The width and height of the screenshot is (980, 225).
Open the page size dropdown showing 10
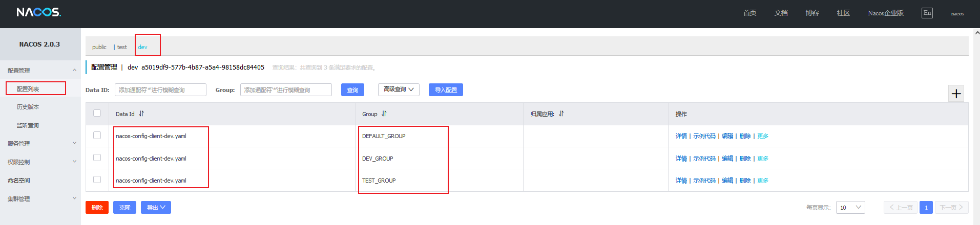coord(850,207)
